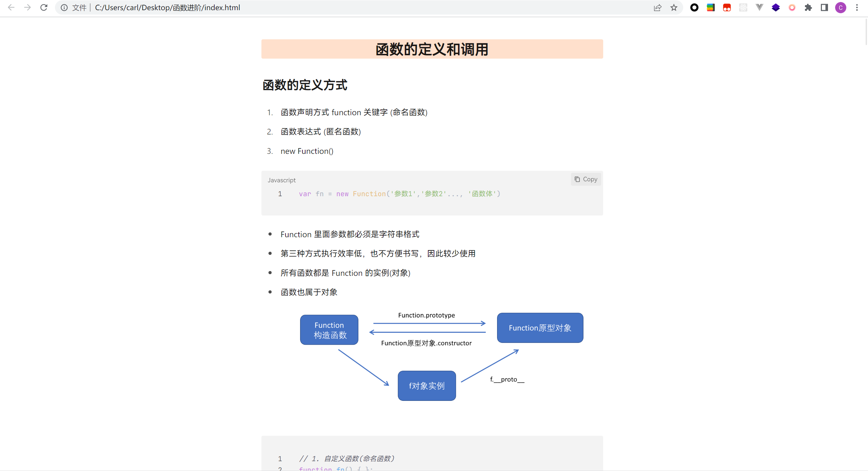Click the 文件 label before the URL
The image size is (868, 471).
pyautogui.click(x=79, y=7)
